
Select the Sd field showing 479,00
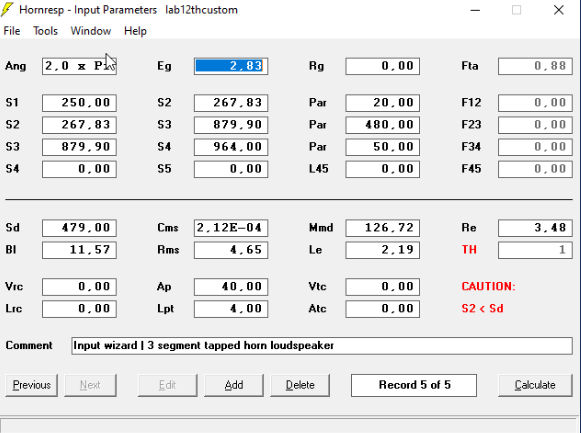79,228
